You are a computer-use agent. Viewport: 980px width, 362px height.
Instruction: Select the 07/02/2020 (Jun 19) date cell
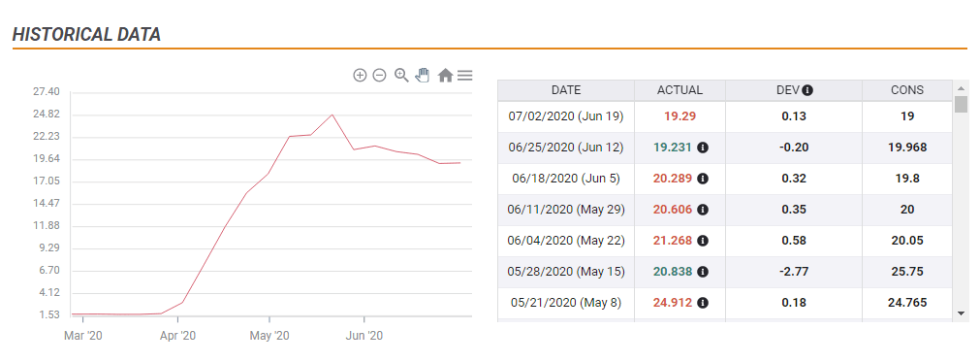566,116
